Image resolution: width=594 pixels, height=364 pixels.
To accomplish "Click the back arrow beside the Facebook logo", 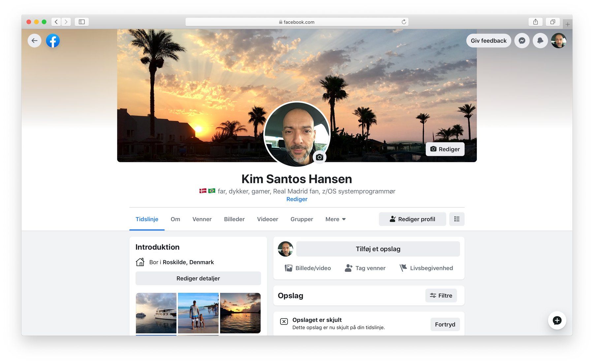I will [x=34, y=41].
